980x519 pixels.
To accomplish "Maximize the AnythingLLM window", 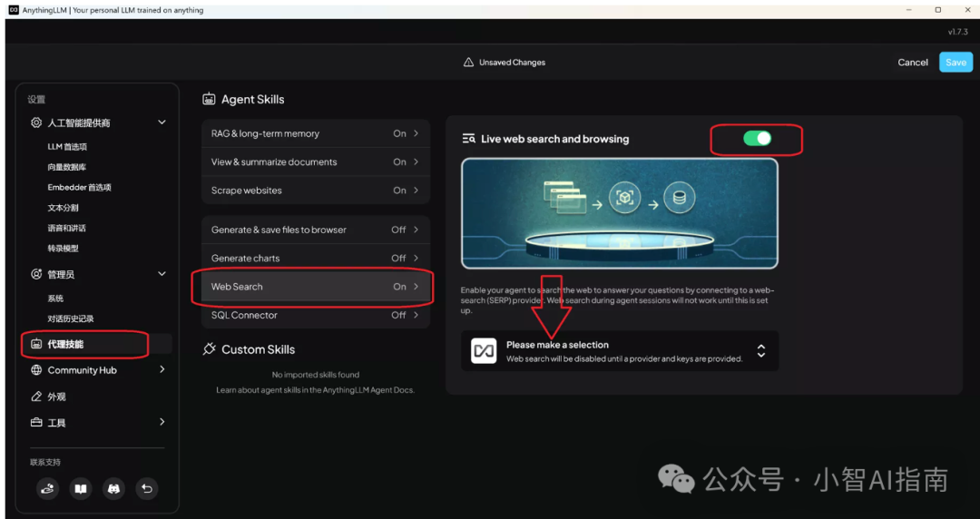I will coord(937,10).
